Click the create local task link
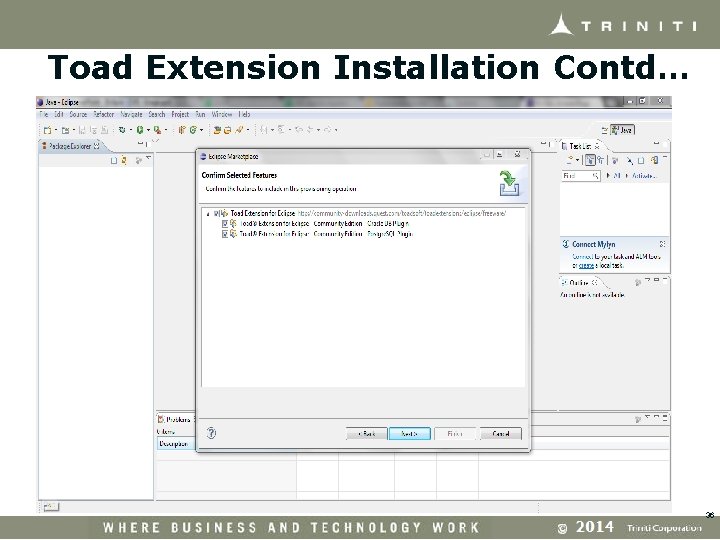Screen dimensions: 720x540 586,266
